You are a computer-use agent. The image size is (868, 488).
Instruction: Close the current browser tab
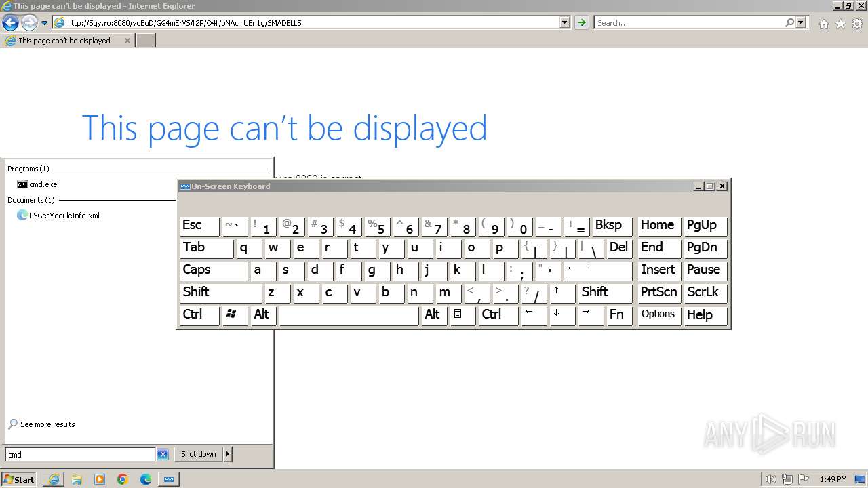pos(127,41)
